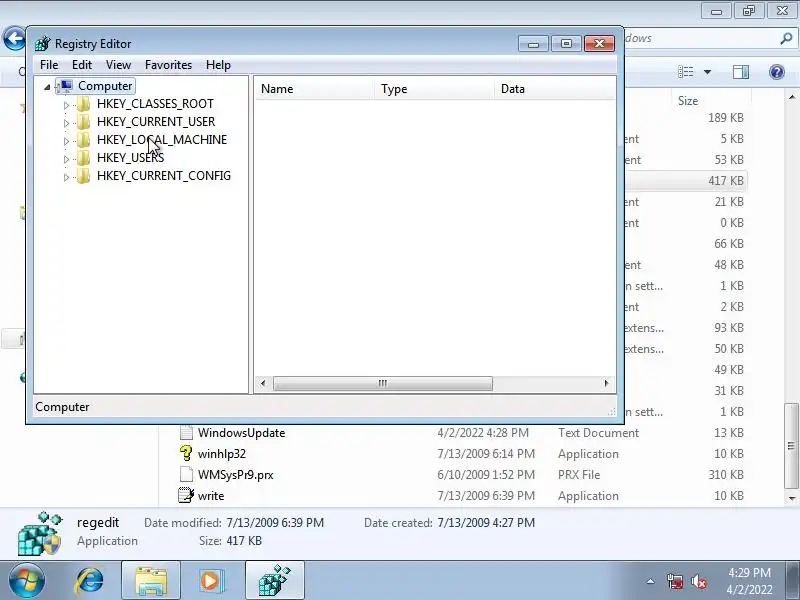
Task: Switch to Windows Explorer taskbar button
Action: click(151, 581)
